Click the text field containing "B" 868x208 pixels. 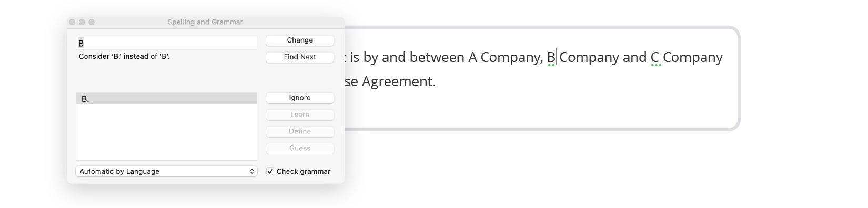click(166, 43)
